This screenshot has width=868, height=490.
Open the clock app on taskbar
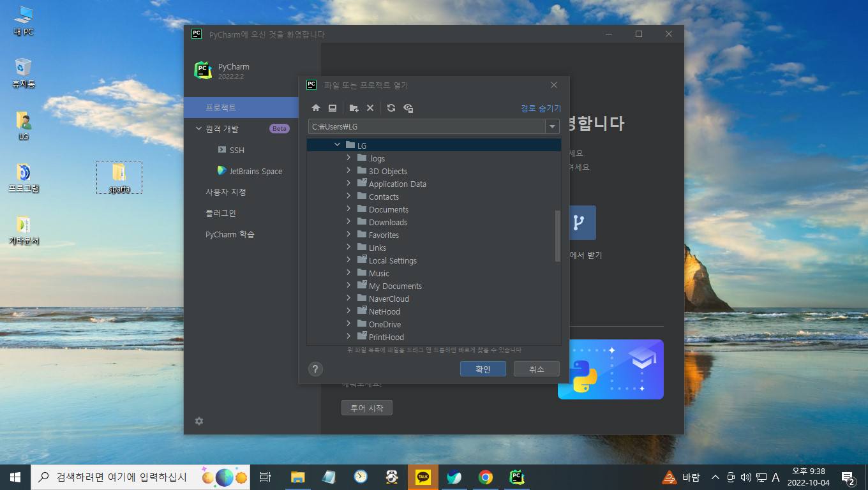[x=361, y=477]
